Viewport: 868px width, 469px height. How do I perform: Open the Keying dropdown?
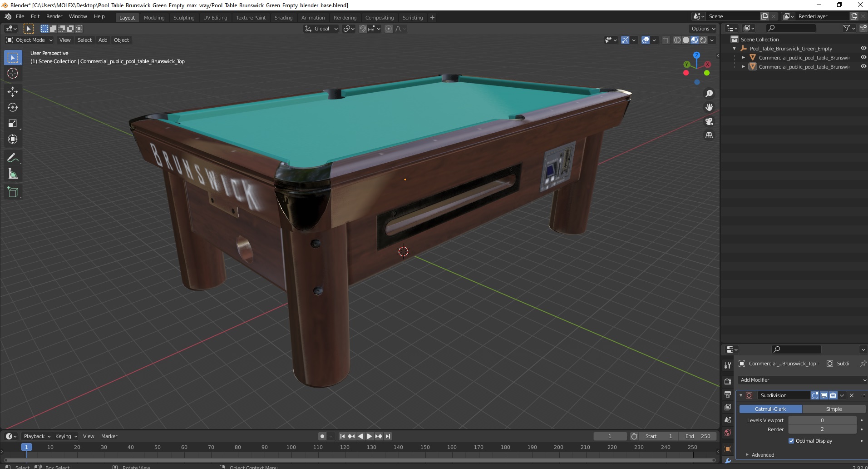[66, 436]
